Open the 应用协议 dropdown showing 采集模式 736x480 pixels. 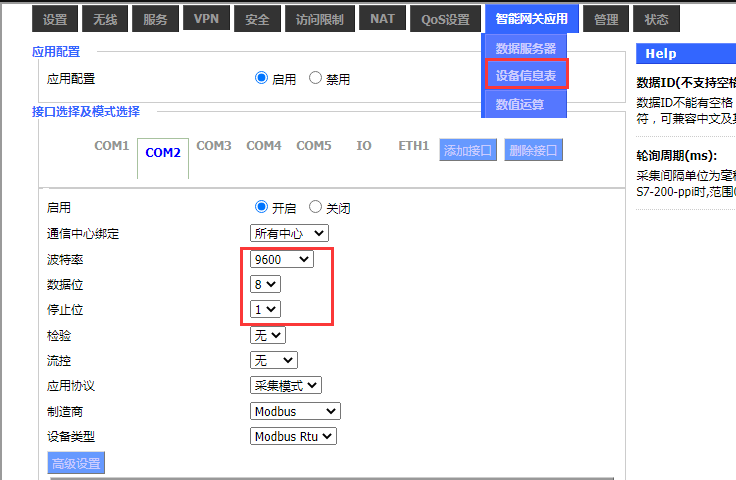click(285, 385)
